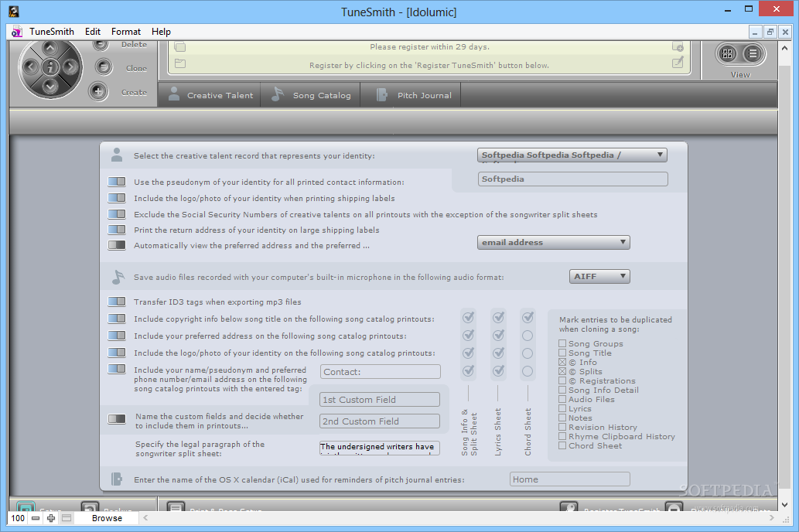Screen dimensions: 799x532
Task: Uncheck the © Info clone checkbox
Action: [562, 362]
